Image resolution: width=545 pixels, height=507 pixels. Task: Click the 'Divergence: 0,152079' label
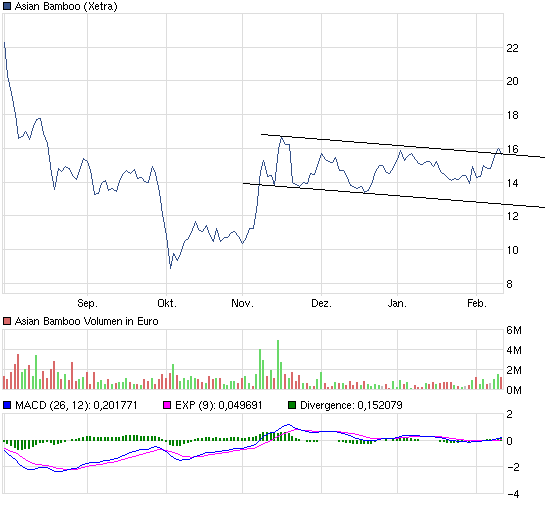point(351,406)
